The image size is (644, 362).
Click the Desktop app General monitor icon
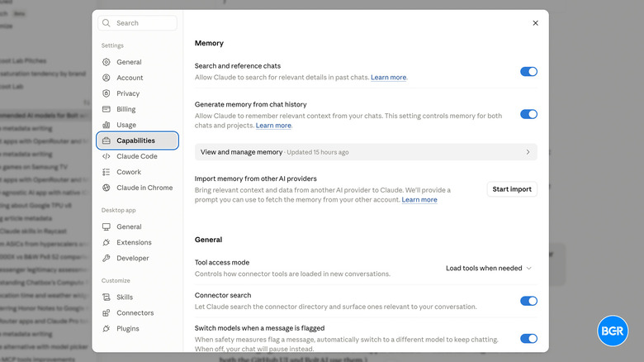(107, 226)
